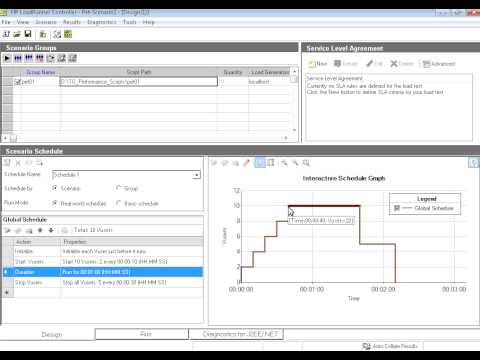Switch to Diagnostics for J2EE/.NET tab

237,334
